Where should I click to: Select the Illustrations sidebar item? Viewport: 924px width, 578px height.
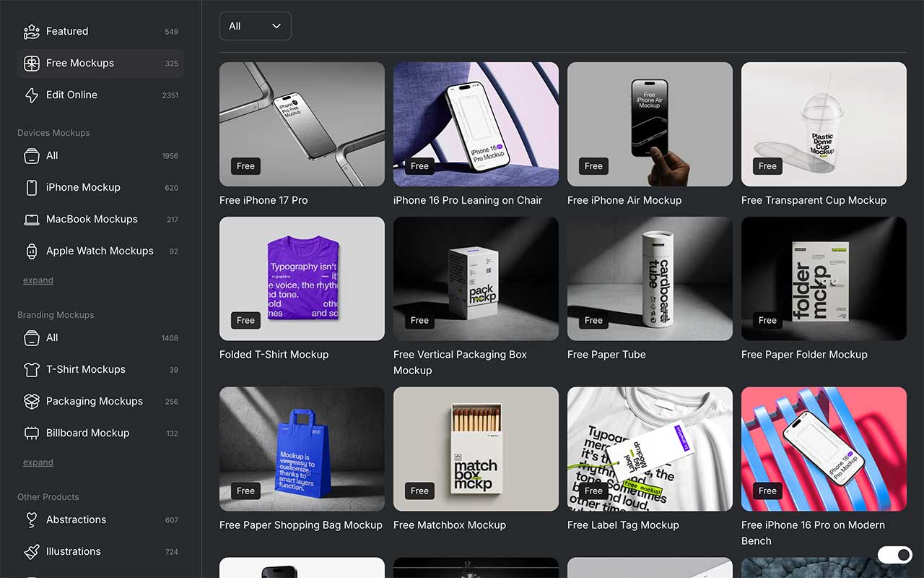tap(73, 551)
